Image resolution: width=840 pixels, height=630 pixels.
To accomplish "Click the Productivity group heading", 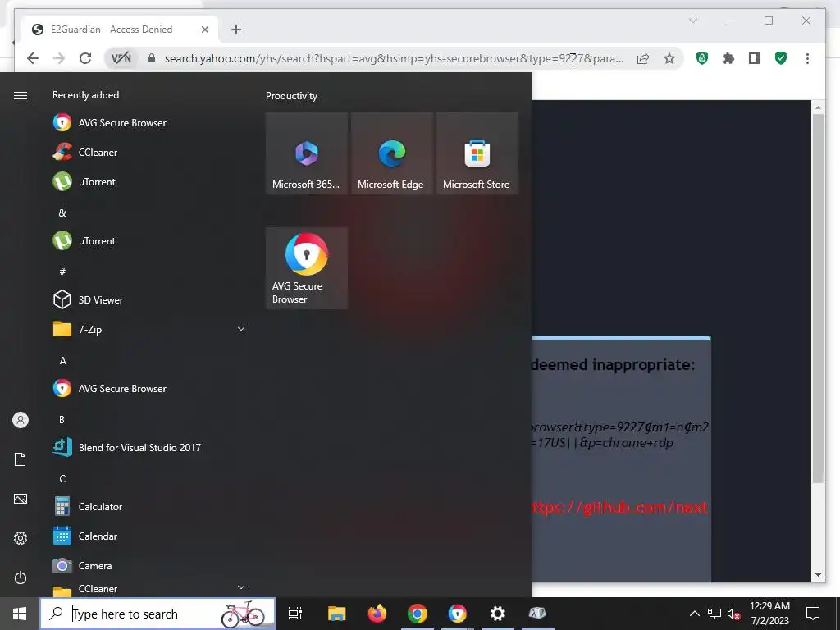I will 291,96.
